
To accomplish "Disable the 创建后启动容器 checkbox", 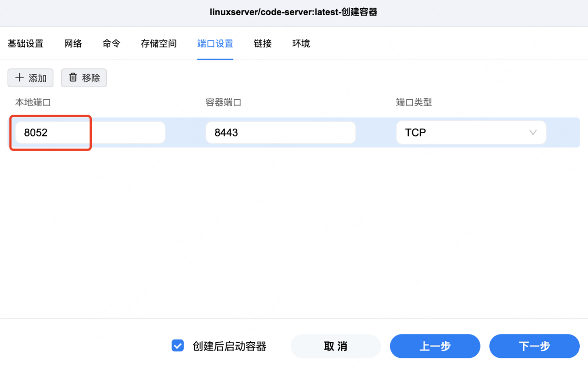I will coord(177,345).
